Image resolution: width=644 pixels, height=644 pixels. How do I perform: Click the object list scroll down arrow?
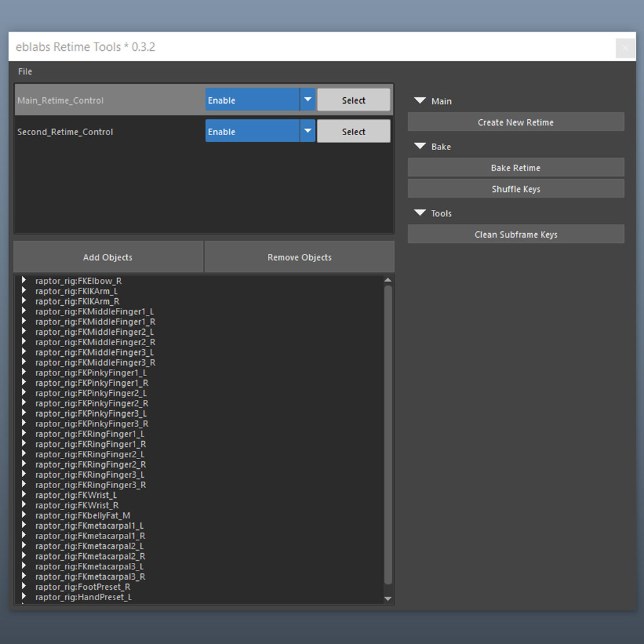tap(388, 599)
